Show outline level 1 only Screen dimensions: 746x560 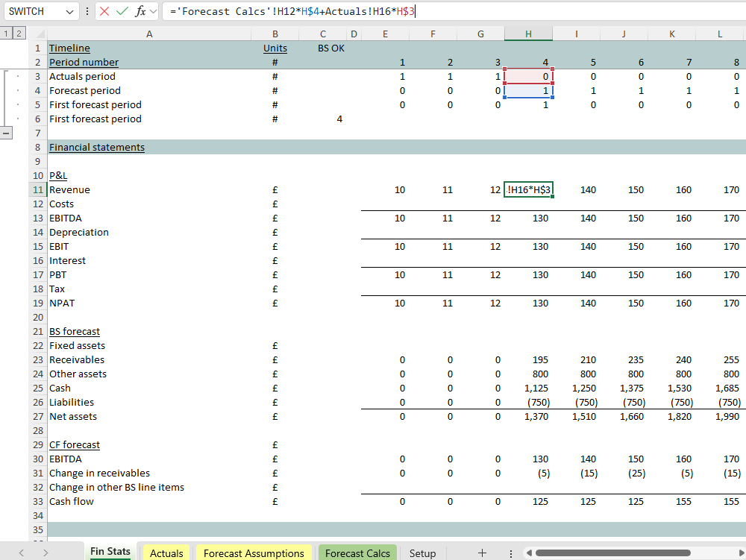click(6, 34)
